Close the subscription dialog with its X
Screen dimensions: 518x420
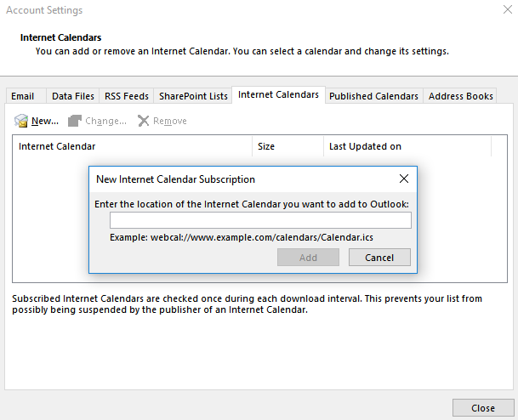404,179
